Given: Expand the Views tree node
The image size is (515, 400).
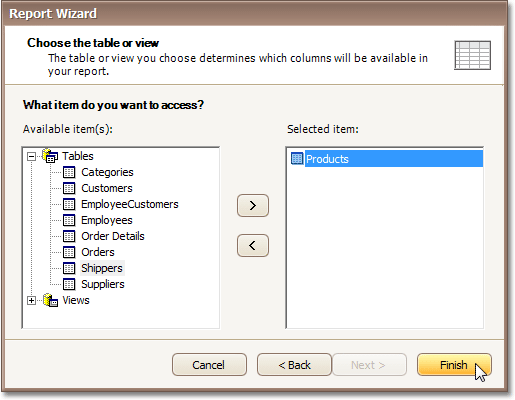Looking at the screenshot, I should (31, 300).
